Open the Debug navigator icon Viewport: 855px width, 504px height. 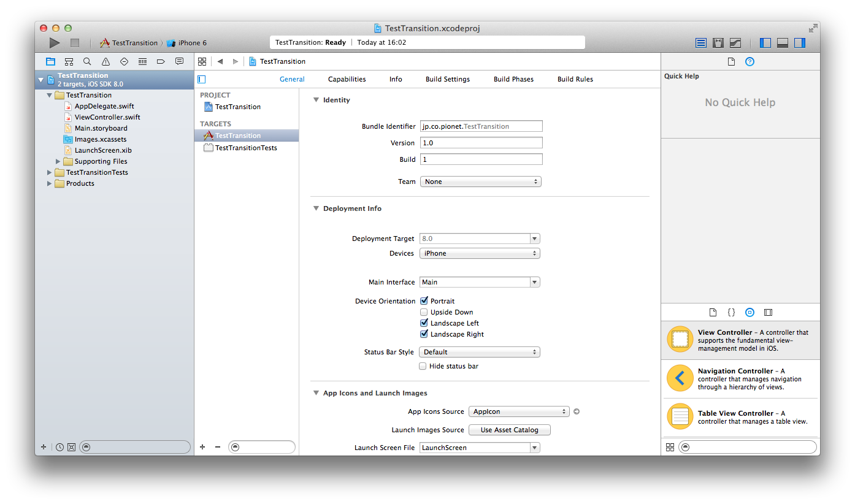point(142,61)
